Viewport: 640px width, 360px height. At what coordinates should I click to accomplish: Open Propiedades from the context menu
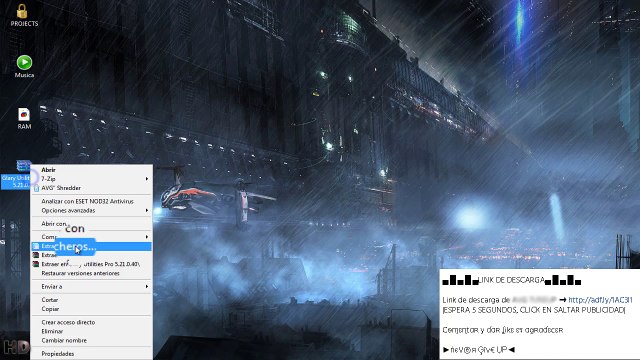tap(58, 353)
